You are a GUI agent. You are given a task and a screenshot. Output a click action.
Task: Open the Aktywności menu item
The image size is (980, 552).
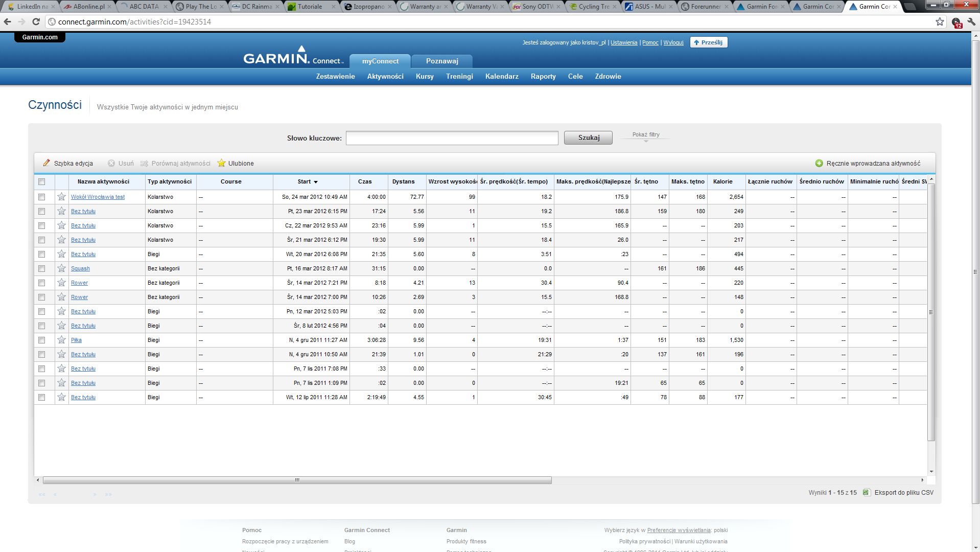pyautogui.click(x=385, y=76)
